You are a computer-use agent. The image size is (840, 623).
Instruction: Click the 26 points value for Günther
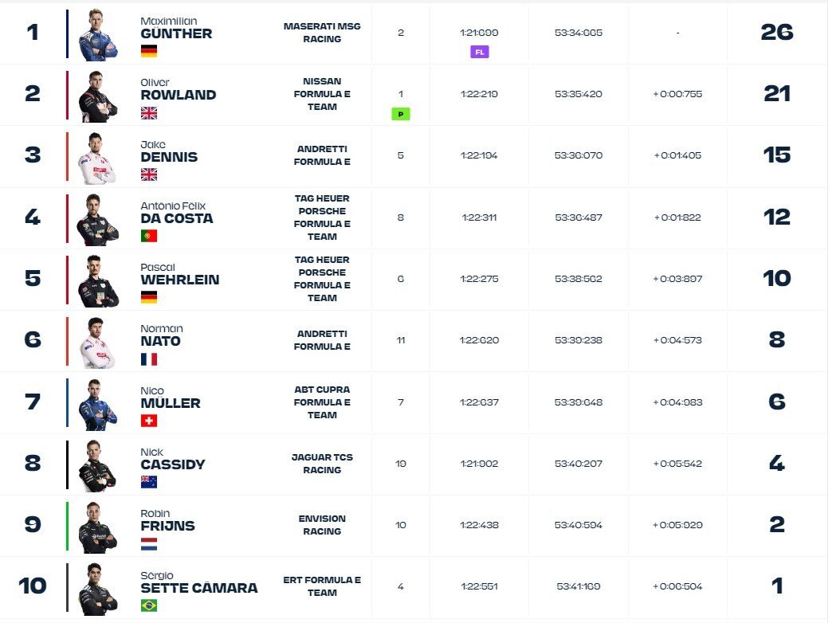(775, 33)
